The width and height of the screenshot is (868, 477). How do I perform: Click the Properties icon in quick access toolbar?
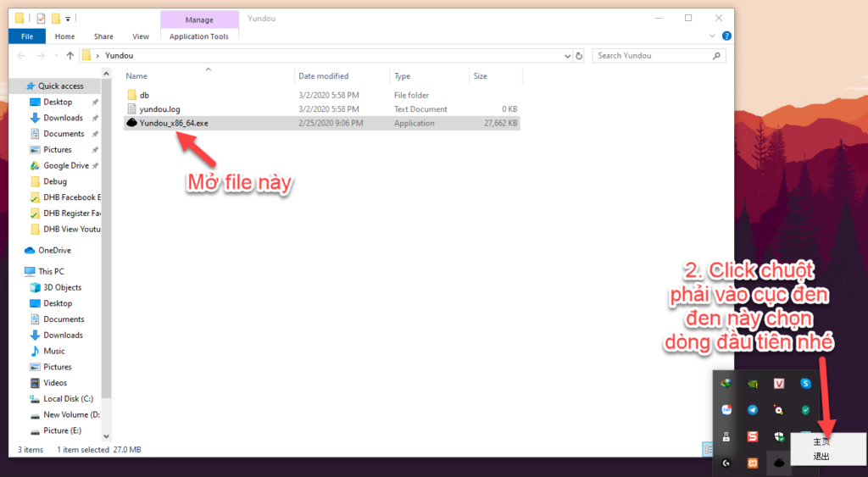click(x=41, y=19)
